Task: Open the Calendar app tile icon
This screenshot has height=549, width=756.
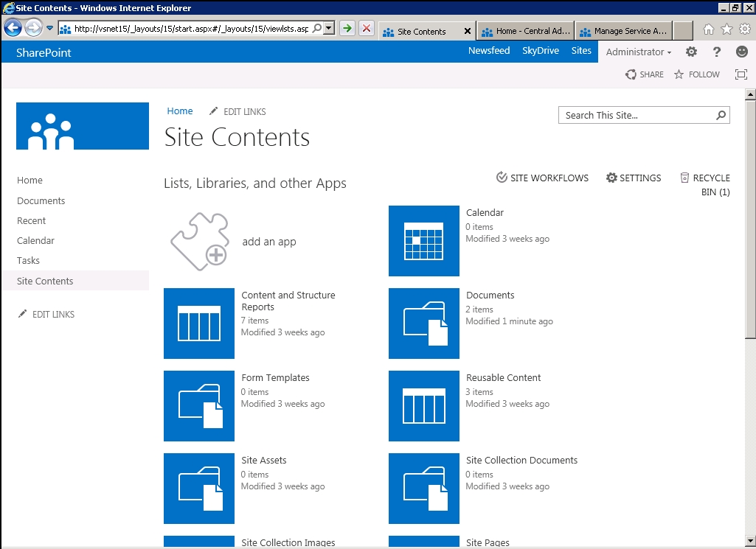Action: pos(424,241)
